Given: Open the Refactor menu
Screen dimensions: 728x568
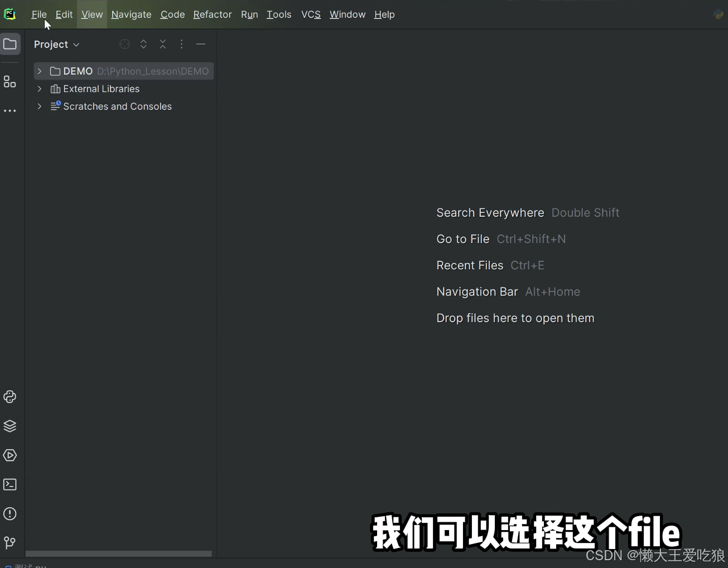Looking at the screenshot, I should (x=213, y=14).
